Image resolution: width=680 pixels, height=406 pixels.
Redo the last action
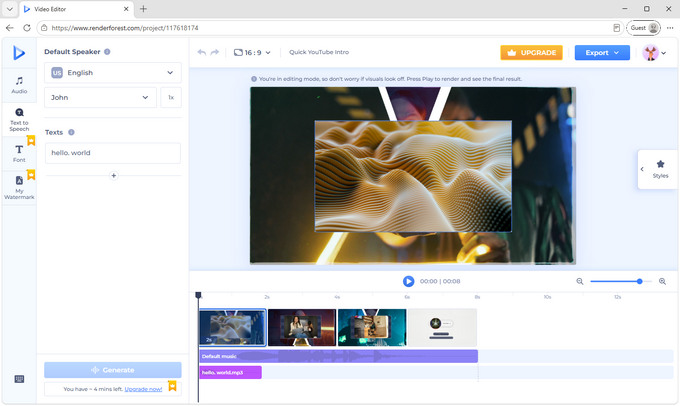(x=215, y=52)
